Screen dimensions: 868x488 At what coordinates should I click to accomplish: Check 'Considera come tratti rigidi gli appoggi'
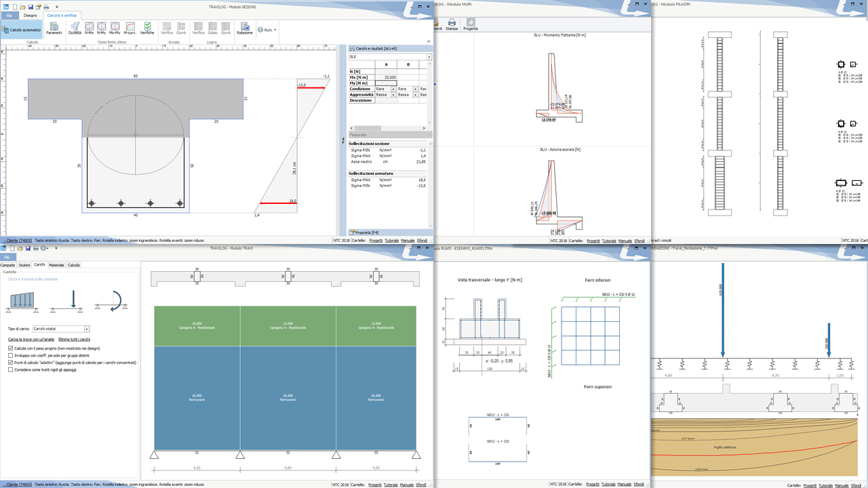point(10,370)
